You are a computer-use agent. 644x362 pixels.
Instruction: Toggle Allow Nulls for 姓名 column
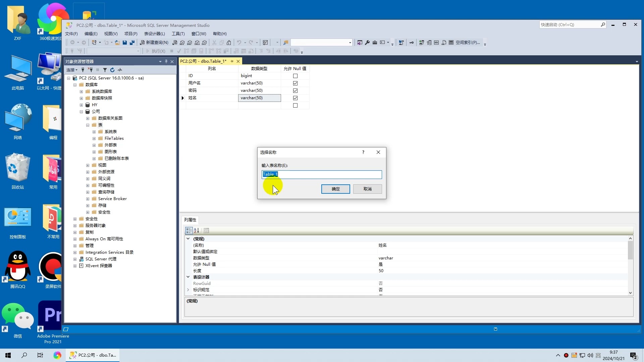pyautogui.click(x=295, y=98)
